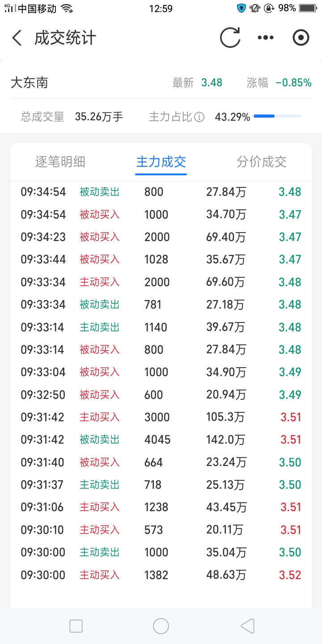The image size is (322, 644).
Task: Tap the 09:30:00 主动买入 1382 trade row
Action: click(161, 575)
